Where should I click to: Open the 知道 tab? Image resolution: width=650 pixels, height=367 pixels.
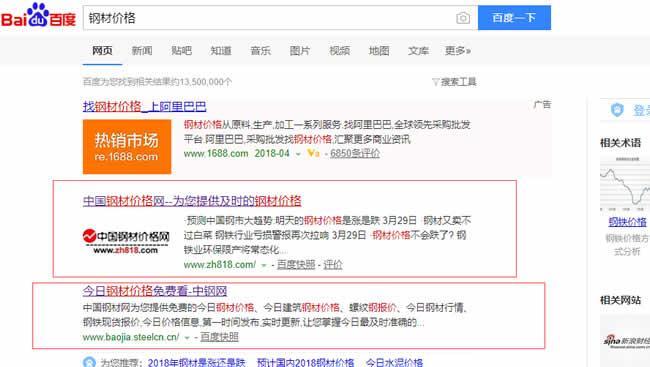pos(221,51)
